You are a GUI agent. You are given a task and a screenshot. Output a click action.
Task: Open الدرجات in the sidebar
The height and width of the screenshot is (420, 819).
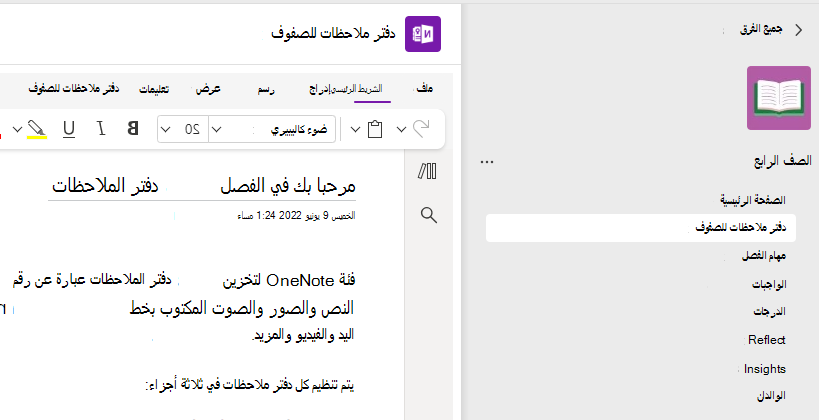(769, 312)
